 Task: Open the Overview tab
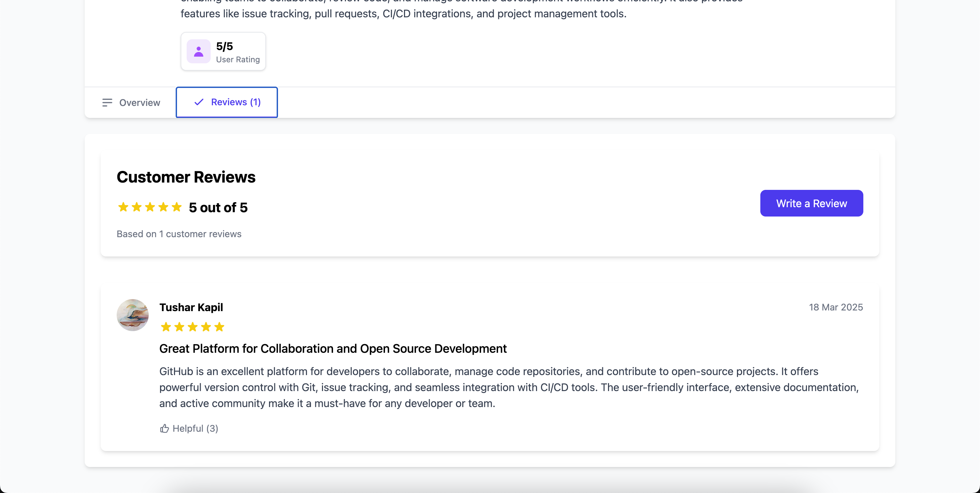click(131, 103)
